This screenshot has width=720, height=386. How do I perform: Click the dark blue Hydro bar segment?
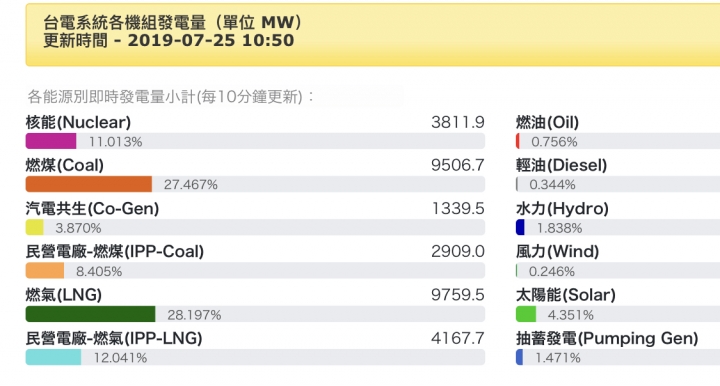click(x=520, y=227)
